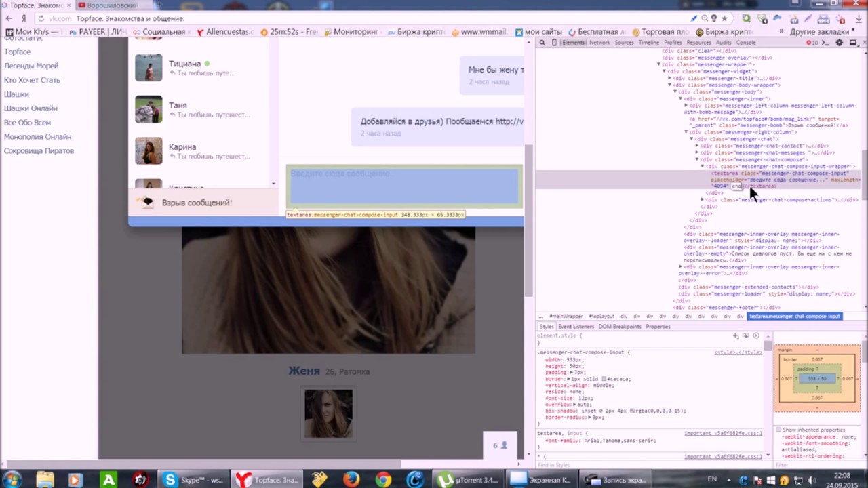Select #mainWrapper in the breadcrumb bar

tap(566, 317)
